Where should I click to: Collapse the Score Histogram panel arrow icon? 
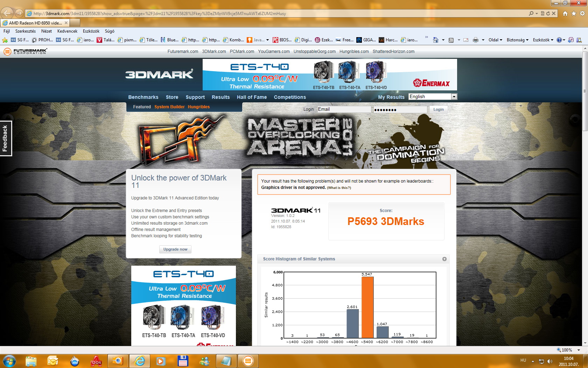point(444,259)
